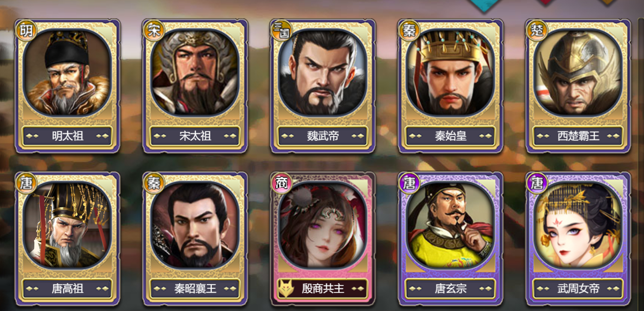This screenshot has width=644, height=311.
Task: Choose the 唐高祖 portrait
Action: tap(67, 225)
